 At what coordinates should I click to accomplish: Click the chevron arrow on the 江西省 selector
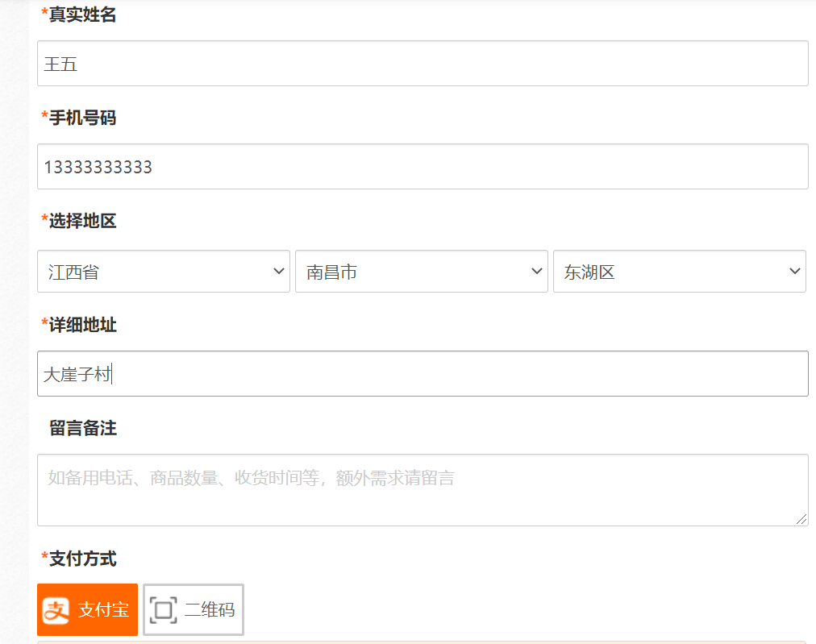pos(279,272)
